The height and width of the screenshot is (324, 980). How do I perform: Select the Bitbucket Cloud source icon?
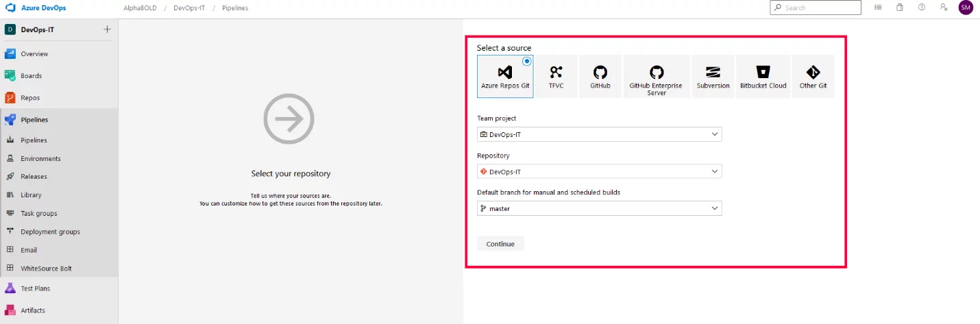click(x=763, y=72)
